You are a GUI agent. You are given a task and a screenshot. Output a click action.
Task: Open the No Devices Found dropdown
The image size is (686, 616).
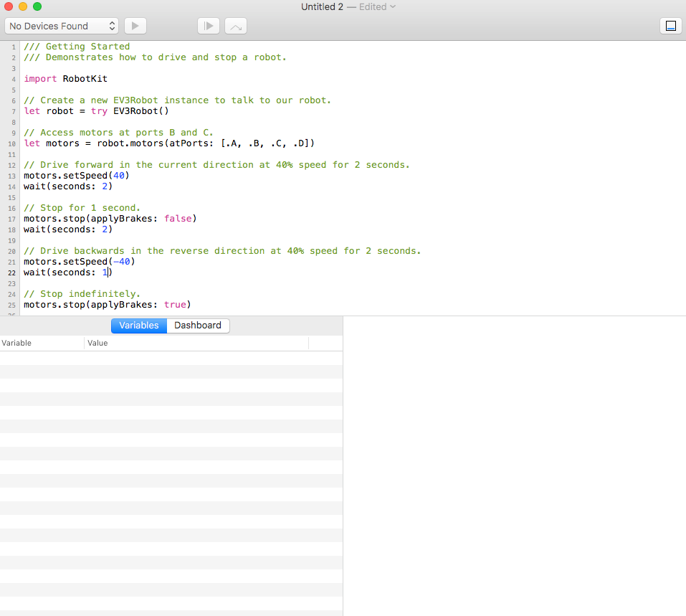pos(62,26)
